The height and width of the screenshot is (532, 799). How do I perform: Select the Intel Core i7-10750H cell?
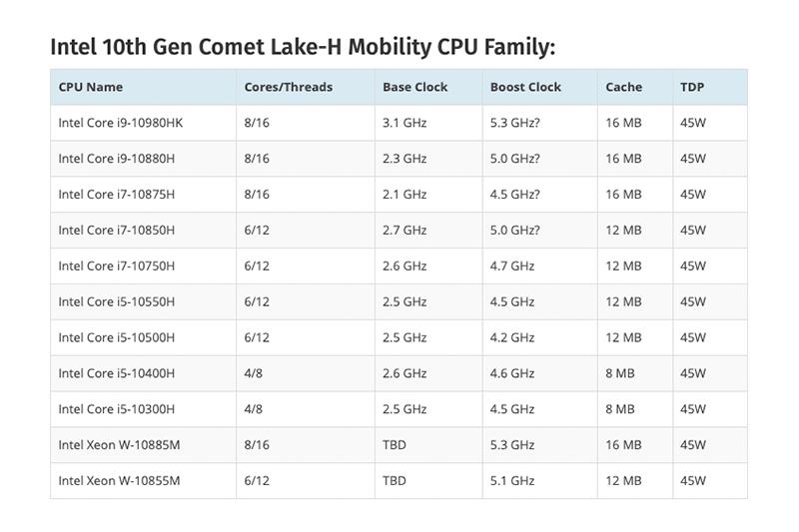pyautogui.click(x=116, y=266)
